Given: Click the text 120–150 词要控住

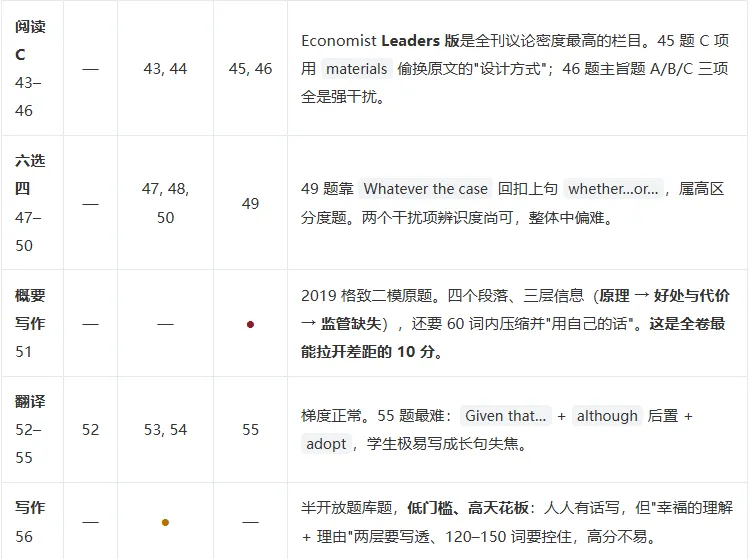Looking at the screenshot, I should point(508,537).
